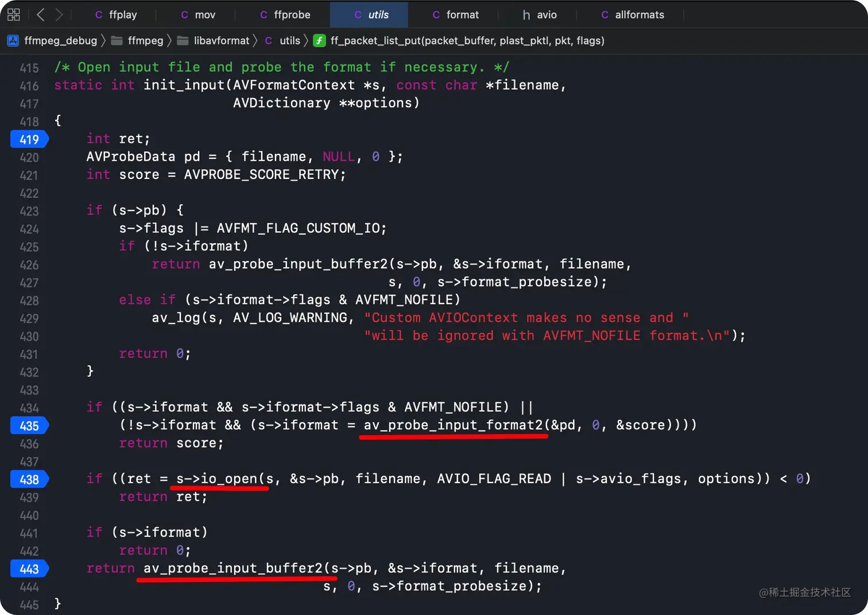Open ffmpeg_debug project breadcrumb
The image size is (868, 615).
coord(61,41)
